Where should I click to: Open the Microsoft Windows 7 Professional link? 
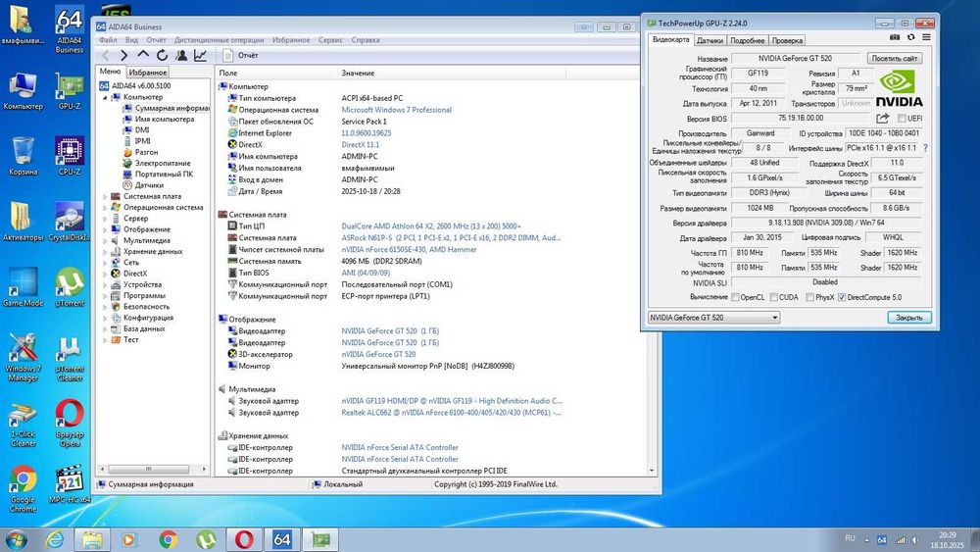tap(396, 110)
